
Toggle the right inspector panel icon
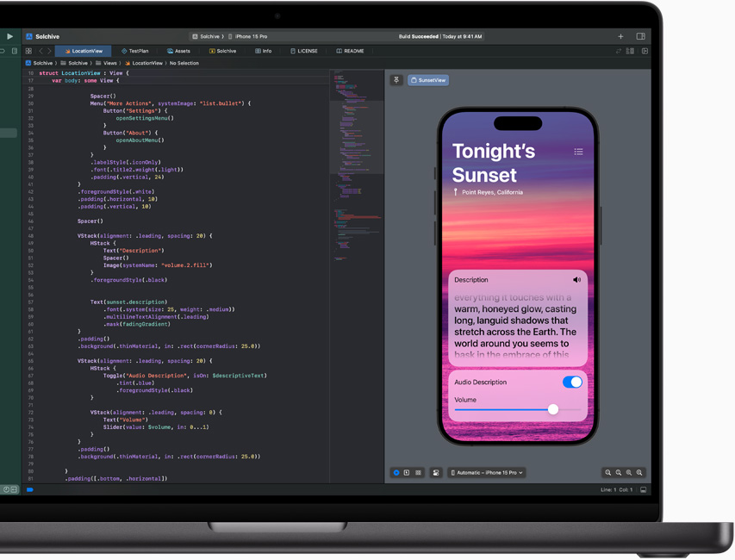tap(639, 36)
